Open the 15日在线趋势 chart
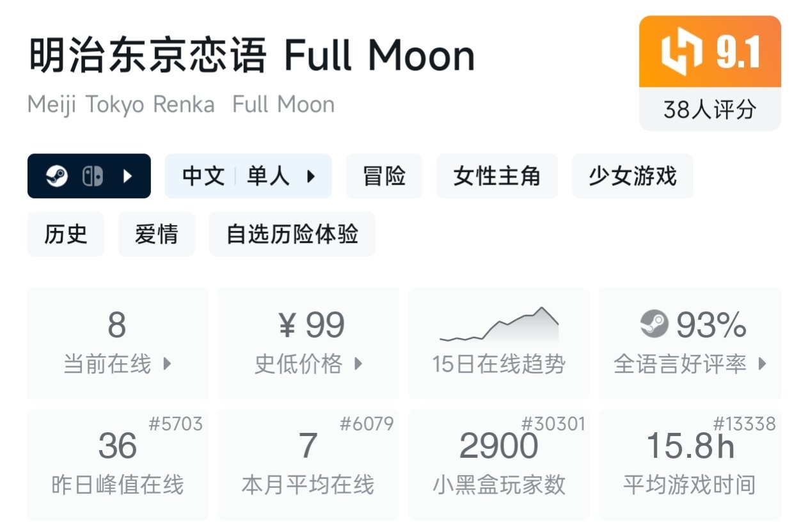 tap(498, 343)
